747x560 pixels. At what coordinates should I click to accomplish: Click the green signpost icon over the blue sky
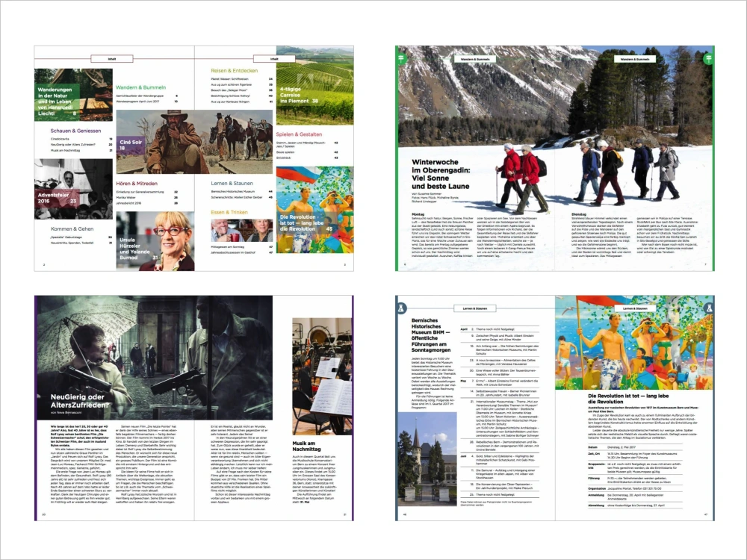(708, 58)
